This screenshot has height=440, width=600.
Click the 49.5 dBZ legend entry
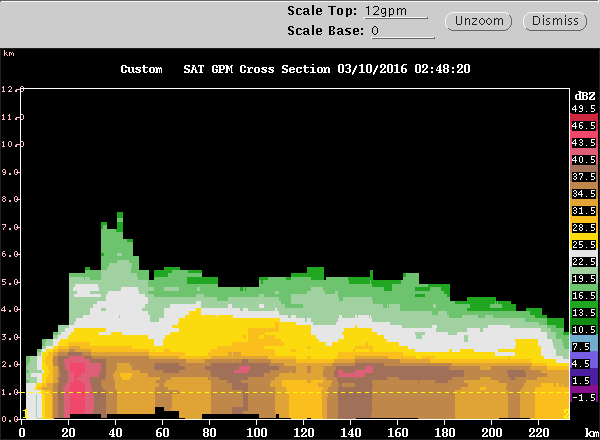tap(583, 108)
